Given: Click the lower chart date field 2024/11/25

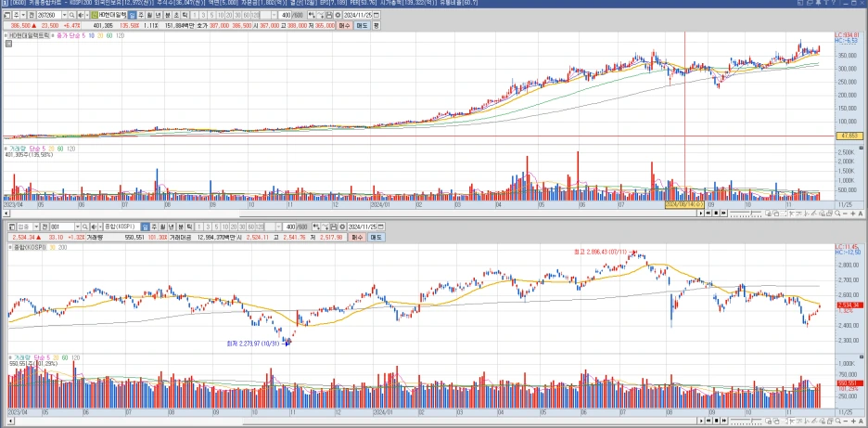Looking at the screenshot, I should tap(362, 227).
